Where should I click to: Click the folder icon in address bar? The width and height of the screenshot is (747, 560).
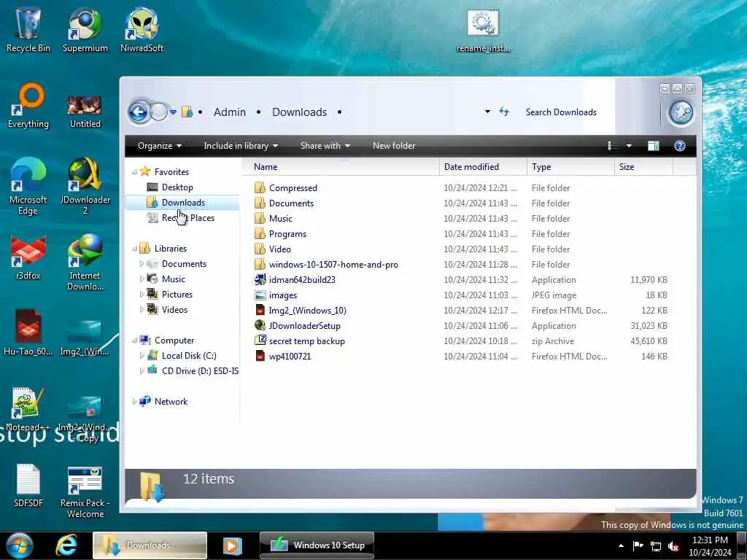pyautogui.click(x=187, y=112)
